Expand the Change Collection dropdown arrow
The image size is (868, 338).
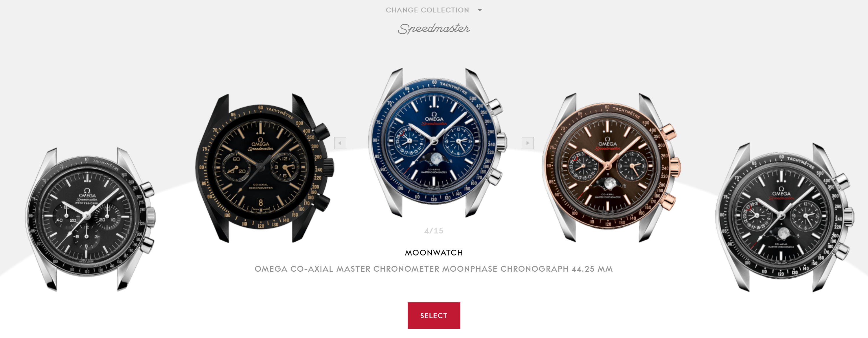pyautogui.click(x=480, y=10)
